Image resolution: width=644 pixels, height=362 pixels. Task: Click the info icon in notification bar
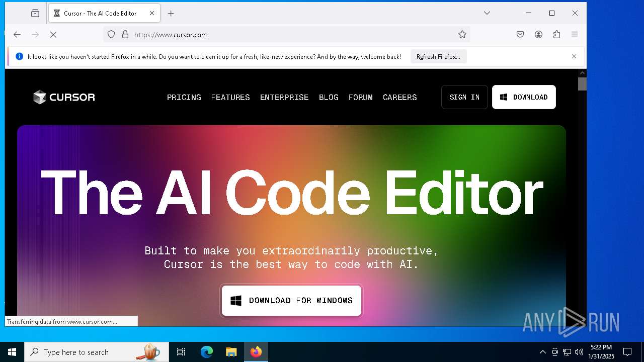pos(20,57)
